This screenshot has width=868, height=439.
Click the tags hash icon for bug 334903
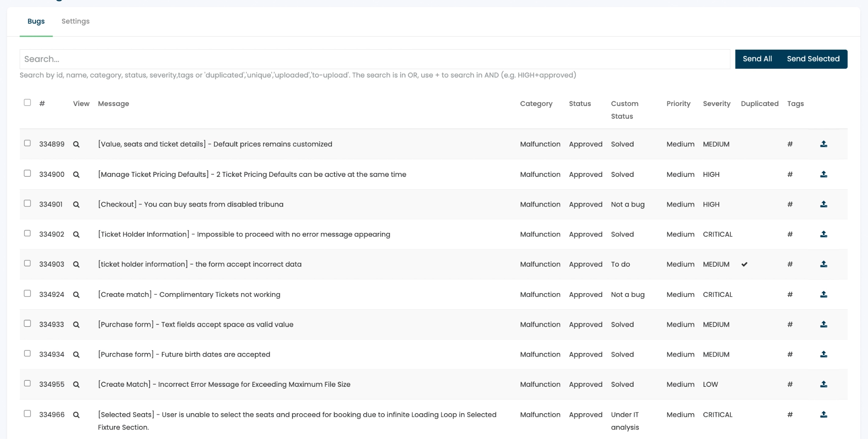[x=790, y=264]
